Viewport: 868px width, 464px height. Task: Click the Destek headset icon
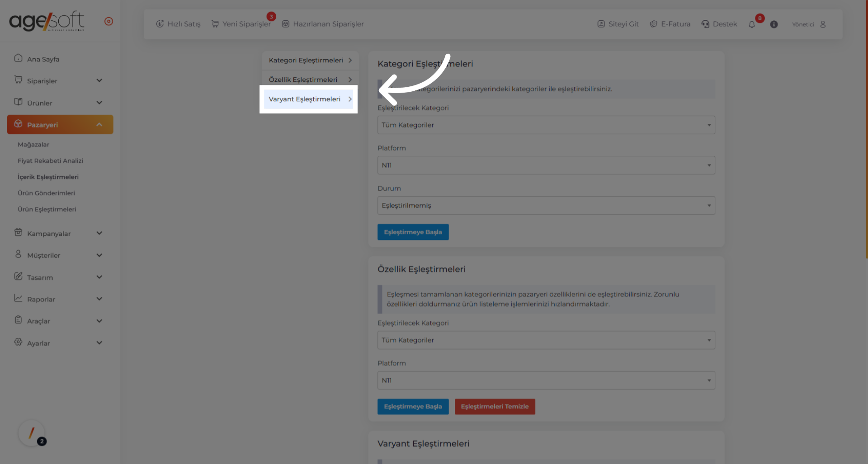pos(705,24)
